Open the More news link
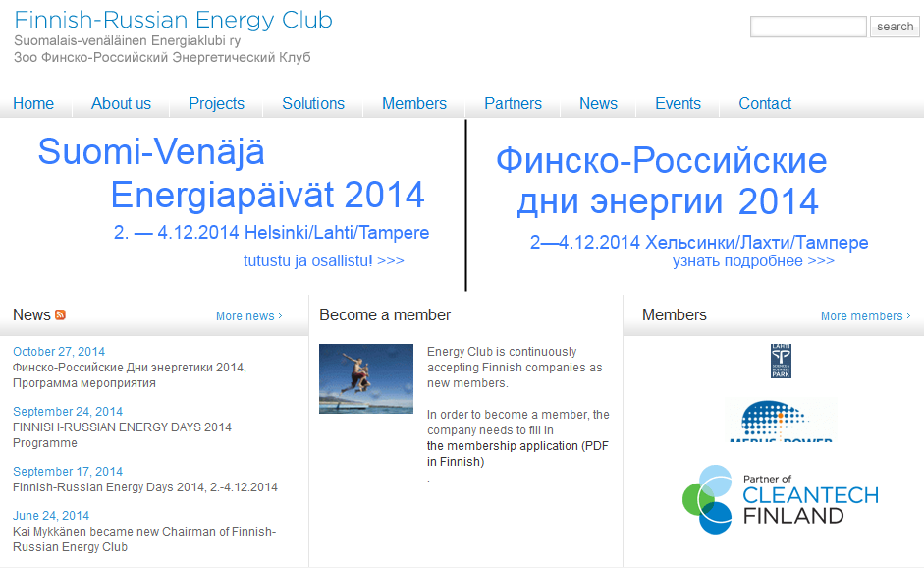This screenshot has height=569, width=924. (249, 316)
